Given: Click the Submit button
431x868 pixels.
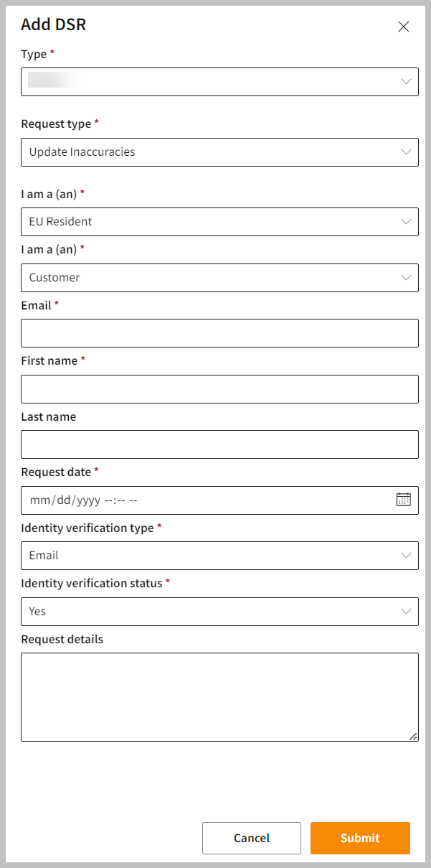Looking at the screenshot, I should [x=359, y=838].
